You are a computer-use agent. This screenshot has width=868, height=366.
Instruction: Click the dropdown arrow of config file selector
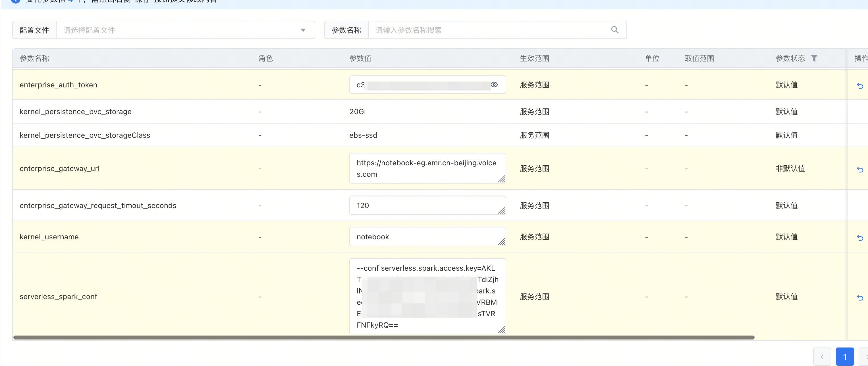303,30
